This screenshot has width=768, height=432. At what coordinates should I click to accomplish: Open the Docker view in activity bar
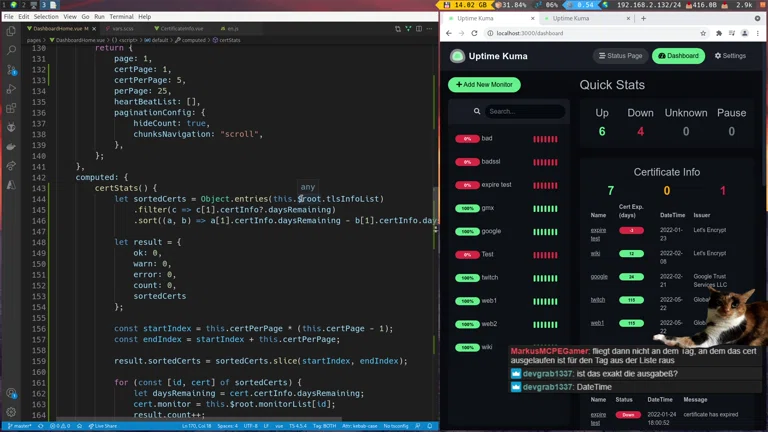11,146
